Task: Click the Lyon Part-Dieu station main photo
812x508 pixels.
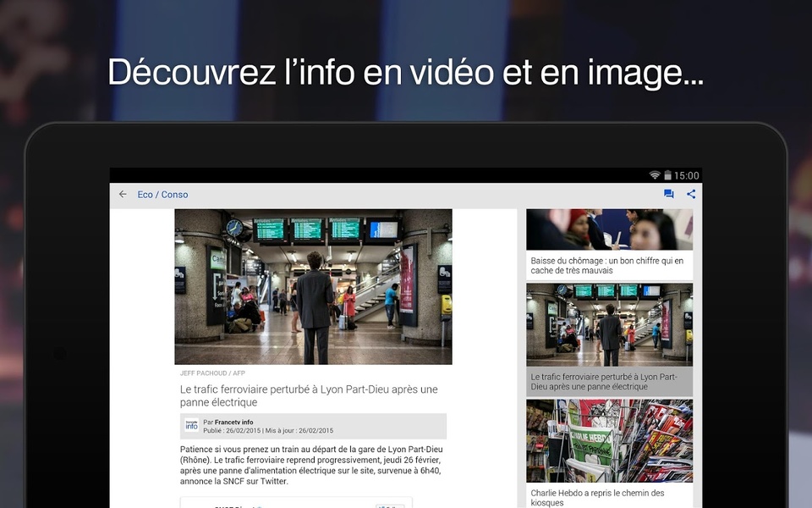Action: (x=313, y=287)
